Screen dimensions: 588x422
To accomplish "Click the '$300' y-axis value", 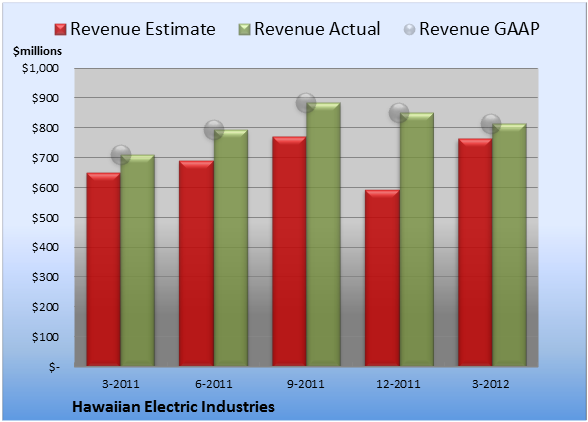I will pos(45,277).
